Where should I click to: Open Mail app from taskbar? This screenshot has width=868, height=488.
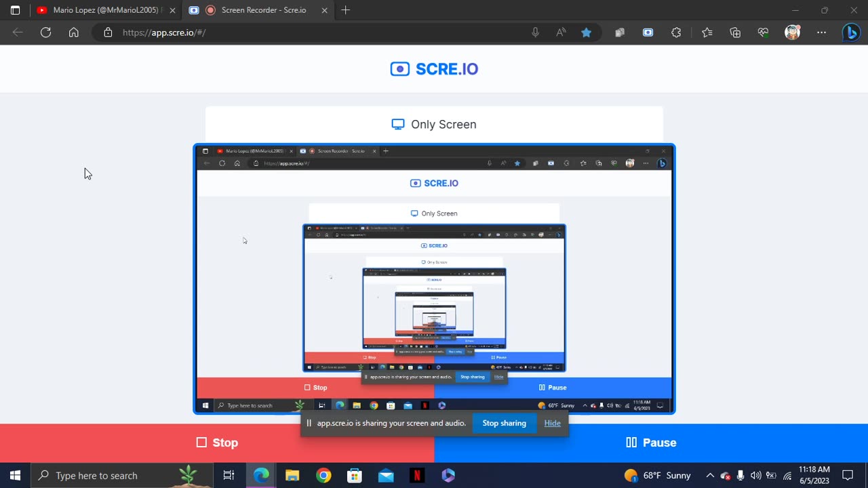click(x=386, y=475)
